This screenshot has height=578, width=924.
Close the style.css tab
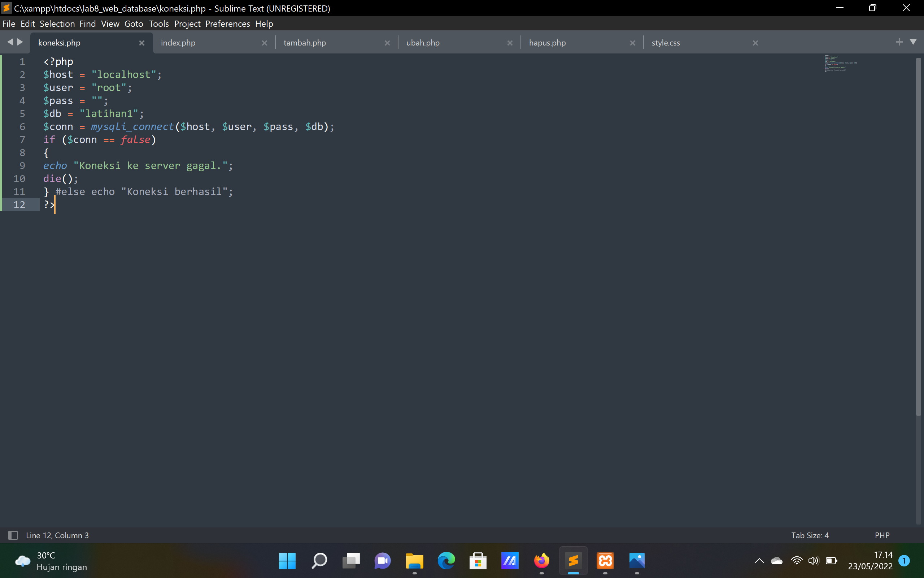coord(755,43)
